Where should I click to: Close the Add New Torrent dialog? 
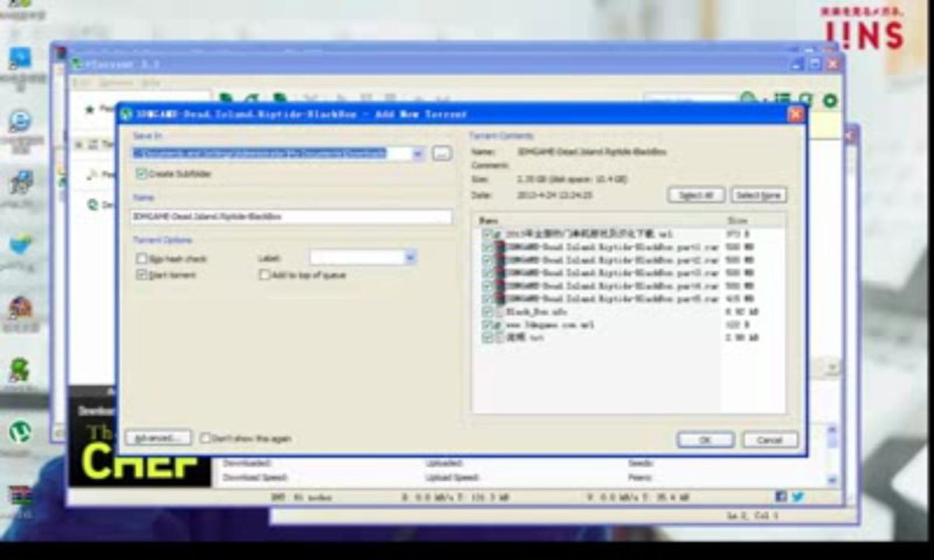click(795, 114)
